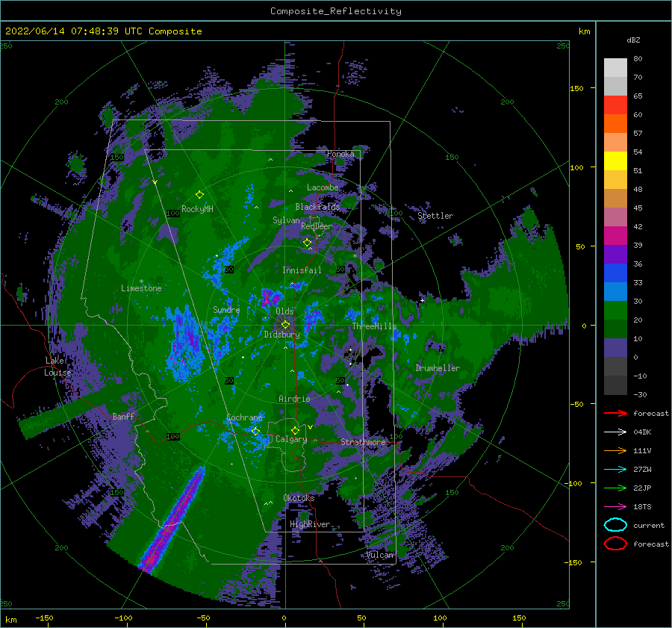Click the blue precipitation area west of Sundre
Viewport: 672px width, 628px height.
[185, 343]
